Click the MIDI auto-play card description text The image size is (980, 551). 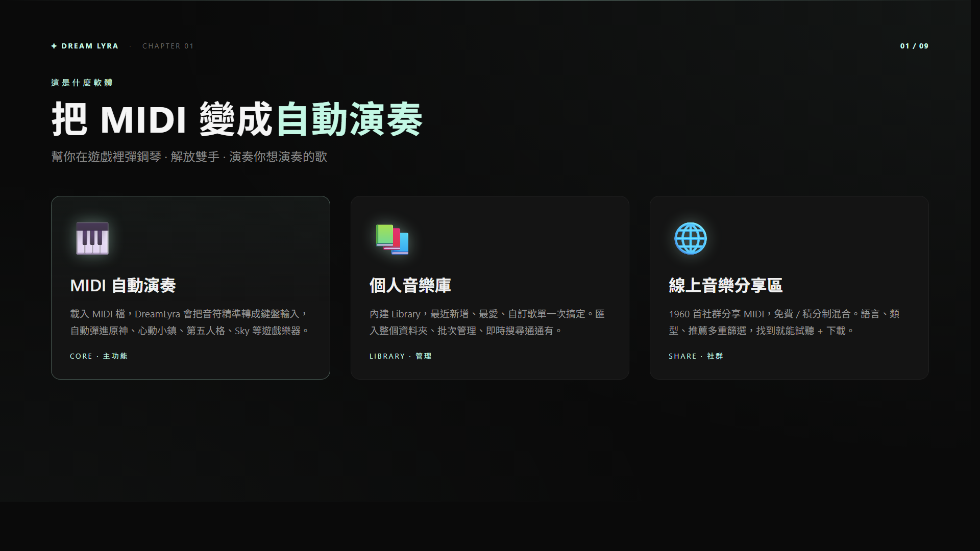[189, 322]
